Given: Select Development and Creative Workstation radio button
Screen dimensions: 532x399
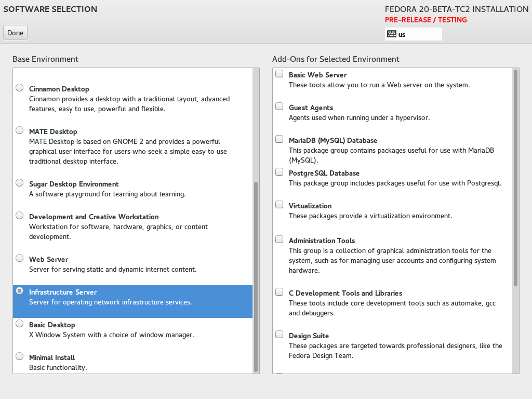Looking at the screenshot, I should click(20, 216).
